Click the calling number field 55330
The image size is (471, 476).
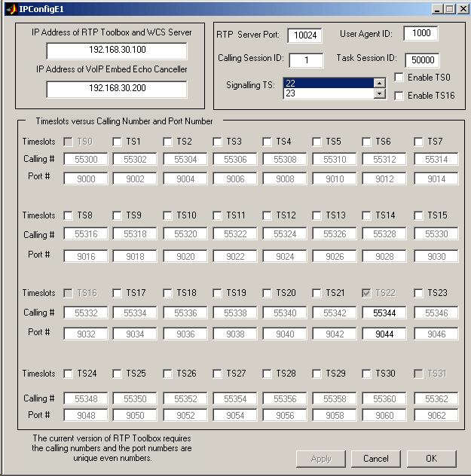click(x=436, y=233)
